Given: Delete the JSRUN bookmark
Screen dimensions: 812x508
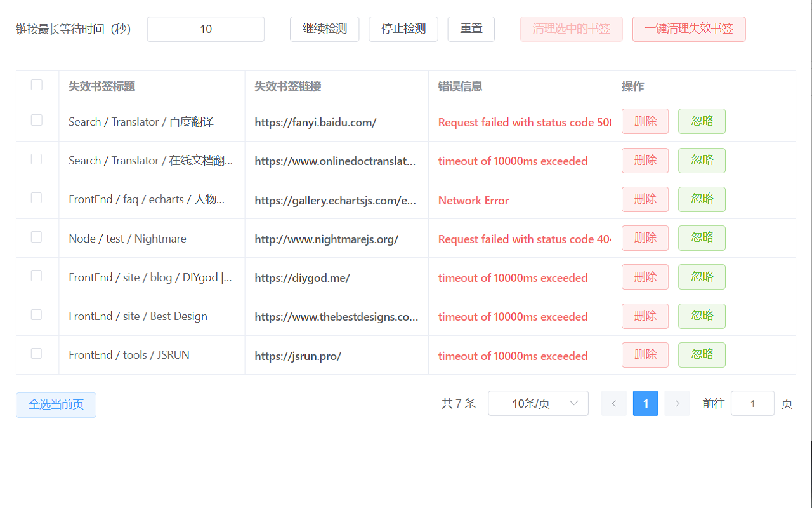Looking at the screenshot, I should 645,355.
